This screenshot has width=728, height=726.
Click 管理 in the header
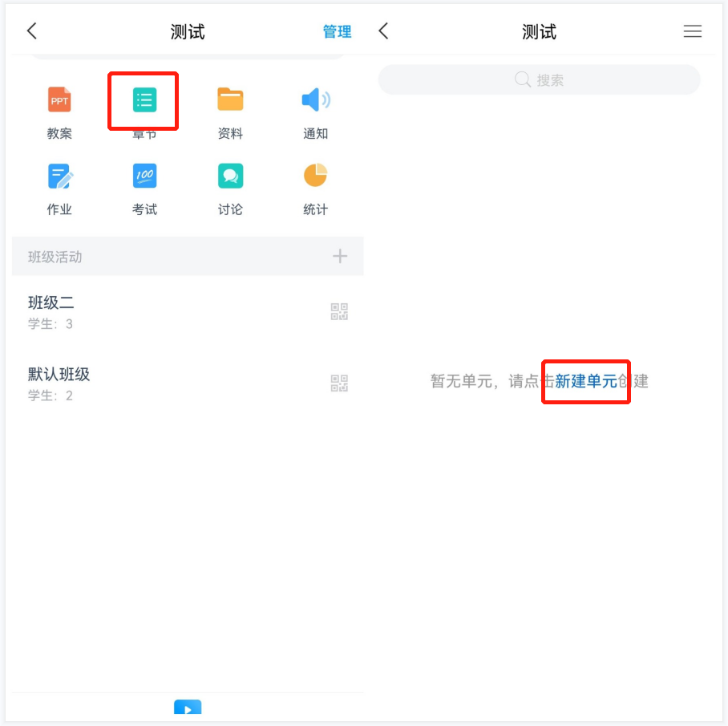tap(337, 31)
